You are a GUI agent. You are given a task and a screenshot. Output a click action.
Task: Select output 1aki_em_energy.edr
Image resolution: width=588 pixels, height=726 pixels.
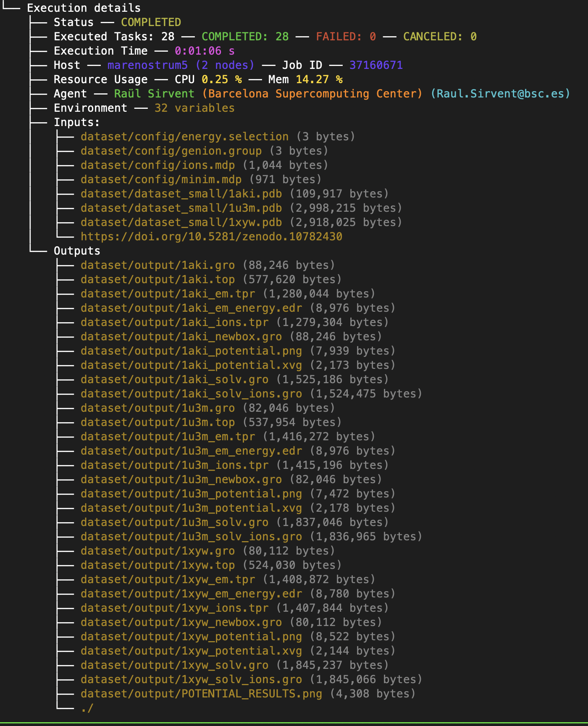pos(191,308)
